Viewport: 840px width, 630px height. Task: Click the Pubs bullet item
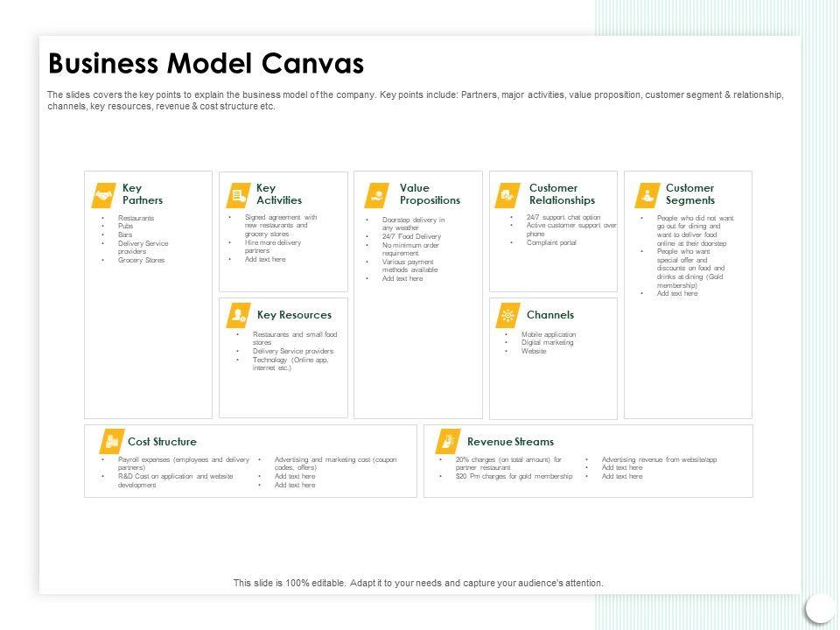tap(125, 226)
